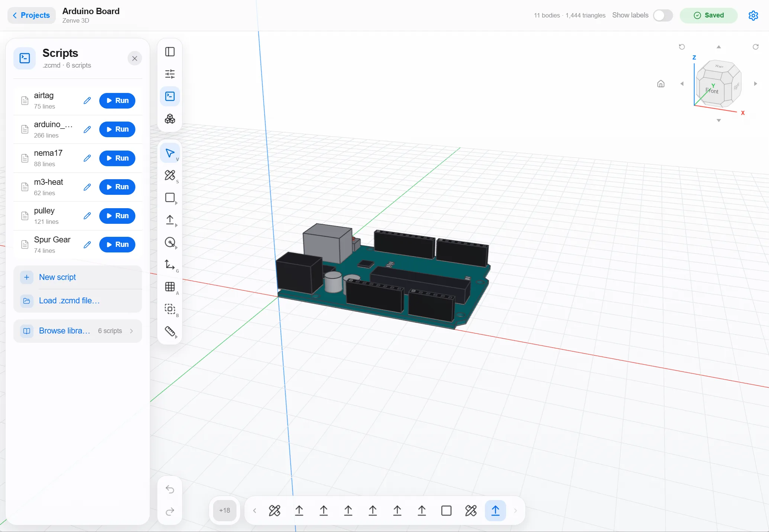Rotate view clockwise near view cube
Image resolution: width=769 pixels, height=532 pixels.
point(755,47)
